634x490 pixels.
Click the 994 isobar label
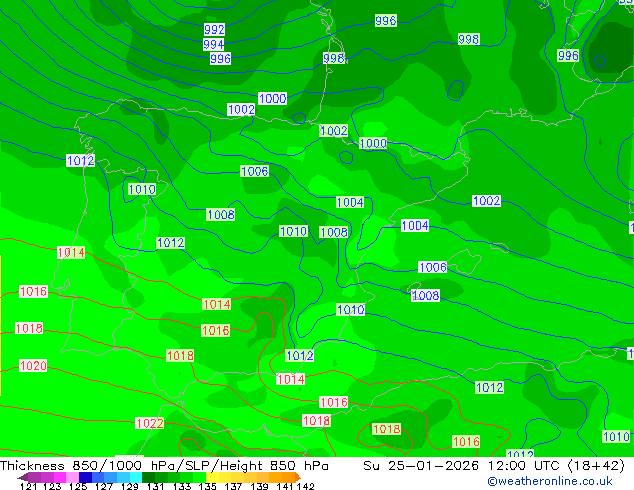click(x=214, y=44)
